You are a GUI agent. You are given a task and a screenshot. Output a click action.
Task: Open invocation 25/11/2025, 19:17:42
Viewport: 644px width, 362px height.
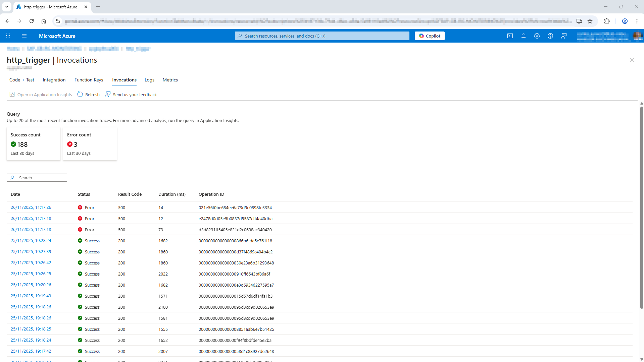click(31, 351)
